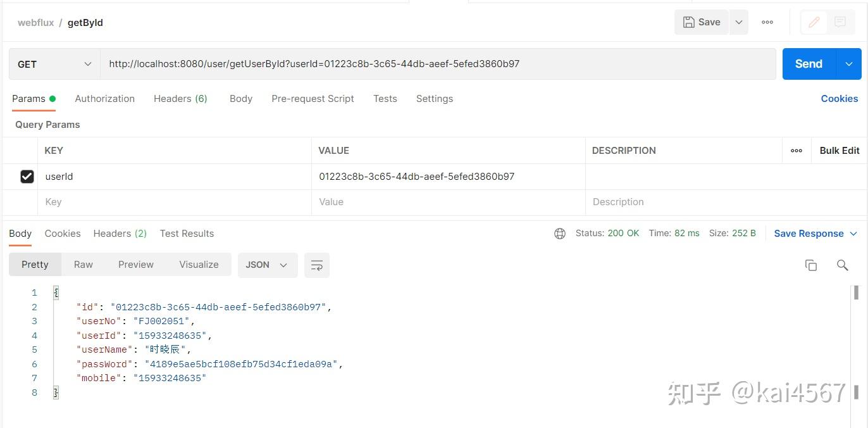Switch to the Raw response view
Screen dimensions: 868x428
[x=83, y=264]
